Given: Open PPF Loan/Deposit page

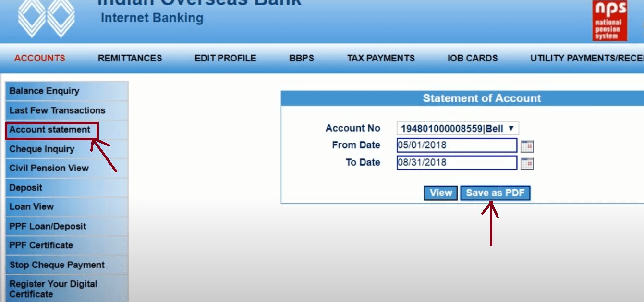Looking at the screenshot, I should coord(48,226).
